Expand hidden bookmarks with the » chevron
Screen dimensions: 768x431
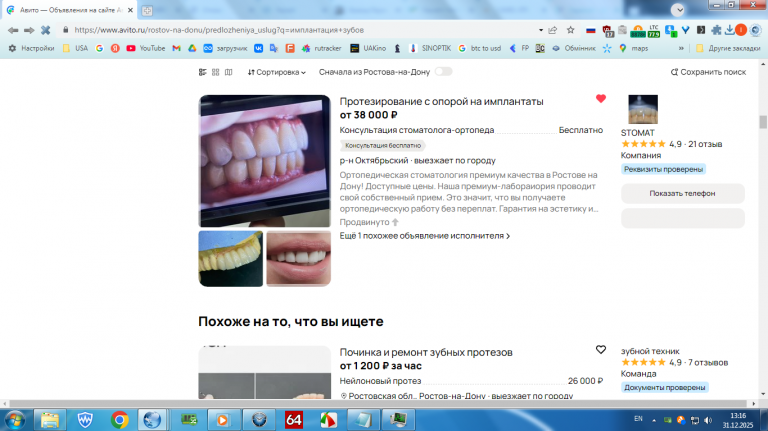point(681,48)
